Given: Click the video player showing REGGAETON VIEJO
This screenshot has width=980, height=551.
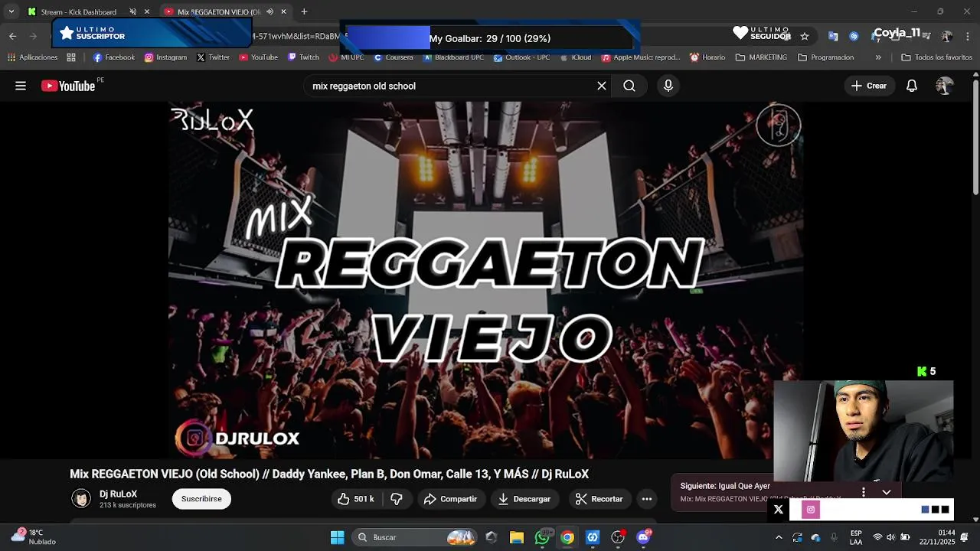Looking at the screenshot, I should (485, 280).
